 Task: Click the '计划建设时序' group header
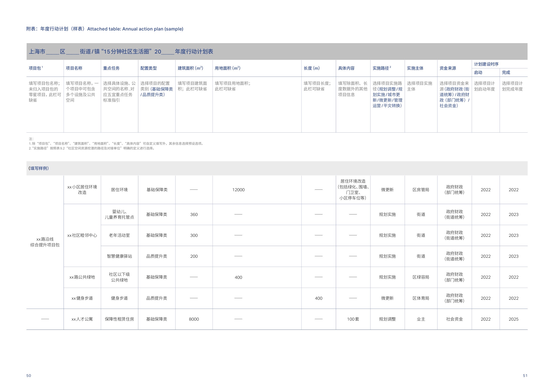click(x=486, y=64)
